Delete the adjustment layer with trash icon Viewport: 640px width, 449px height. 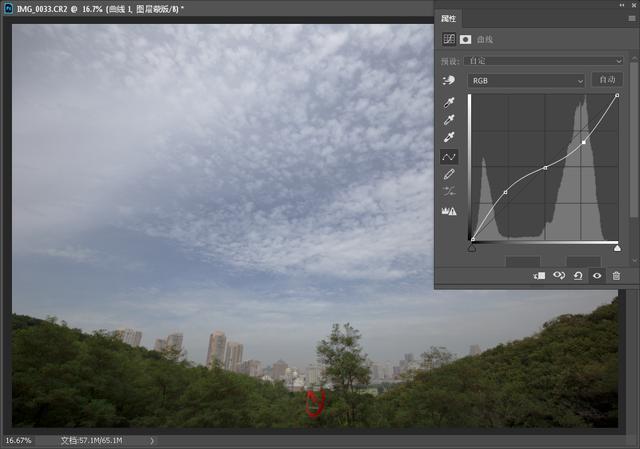pyautogui.click(x=616, y=275)
